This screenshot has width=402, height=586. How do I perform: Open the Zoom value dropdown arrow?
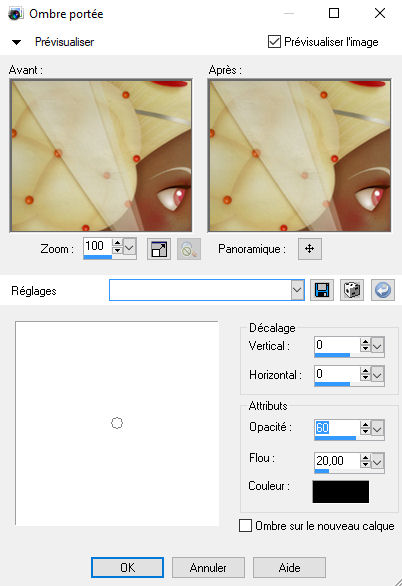coord(129,247)
